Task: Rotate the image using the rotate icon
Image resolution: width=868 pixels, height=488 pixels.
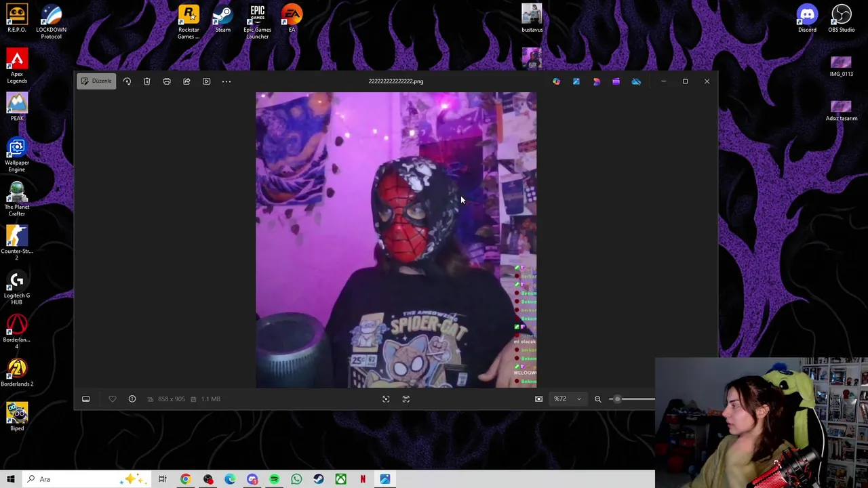Action: (x=127, y=81)
